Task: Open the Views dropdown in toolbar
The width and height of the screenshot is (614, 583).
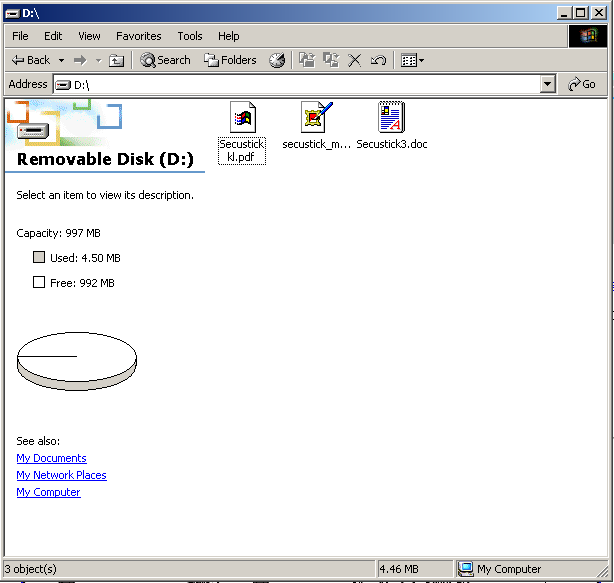Action: 412,60
